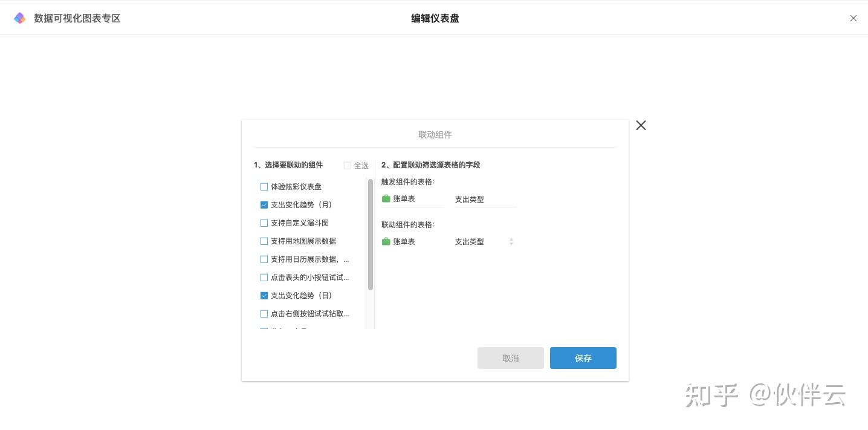The image size is (868, 430).
Task: Toggle the 点击表头的小按钮试试 checkbox
Action: (x=264, y=278)
